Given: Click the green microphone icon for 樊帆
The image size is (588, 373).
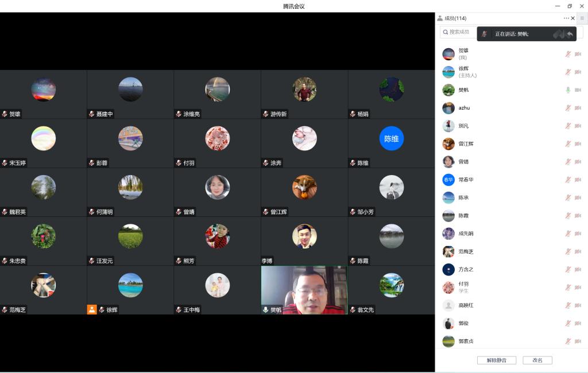Looking at the screenshot, I should (568, 90).
